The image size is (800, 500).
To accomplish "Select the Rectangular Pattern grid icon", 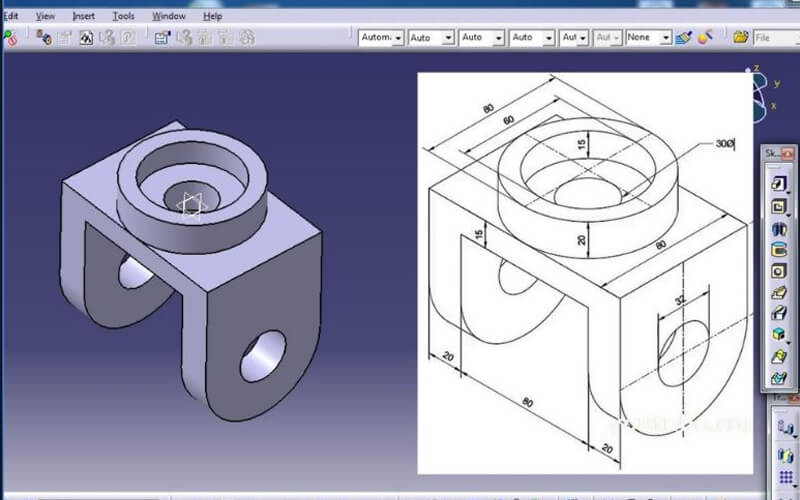I will coord(786,477).
